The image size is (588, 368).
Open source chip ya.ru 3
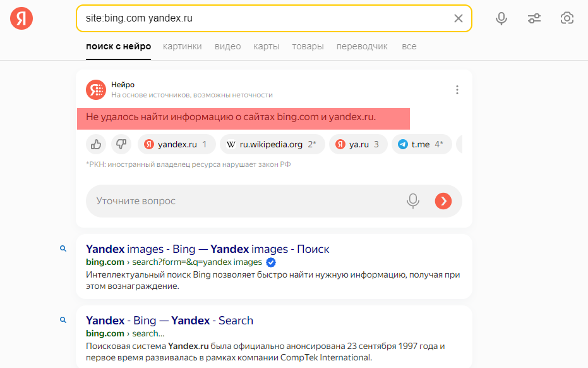tap(358, 144)
